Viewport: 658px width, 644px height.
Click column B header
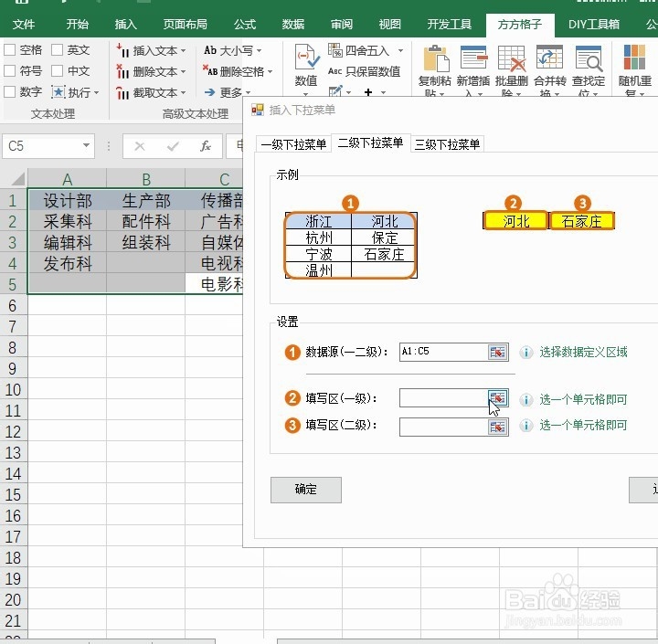coord(145,179)
